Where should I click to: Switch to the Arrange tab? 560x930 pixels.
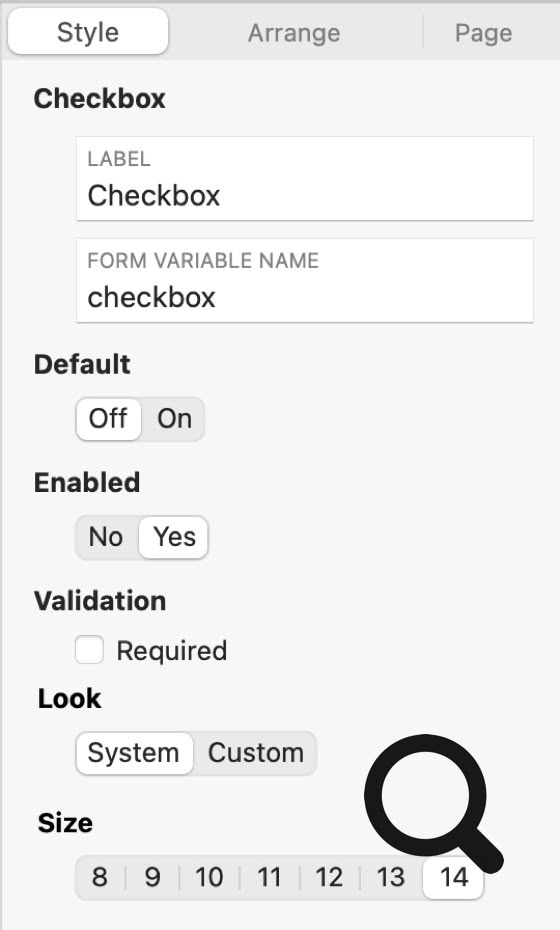coord(294,33)
